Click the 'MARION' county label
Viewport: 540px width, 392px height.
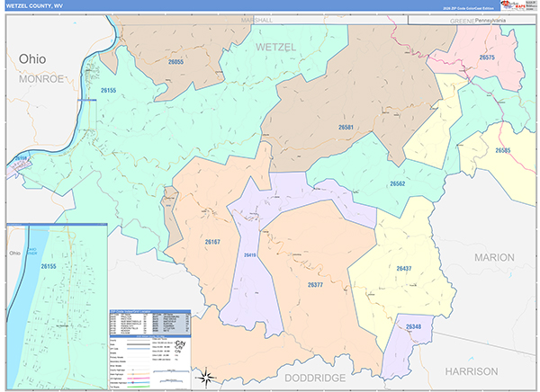pos(494,257)
